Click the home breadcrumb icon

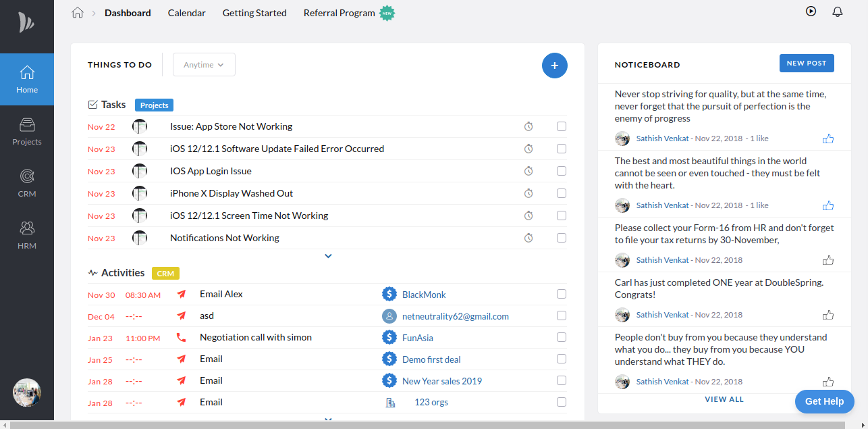coord(78,12)
